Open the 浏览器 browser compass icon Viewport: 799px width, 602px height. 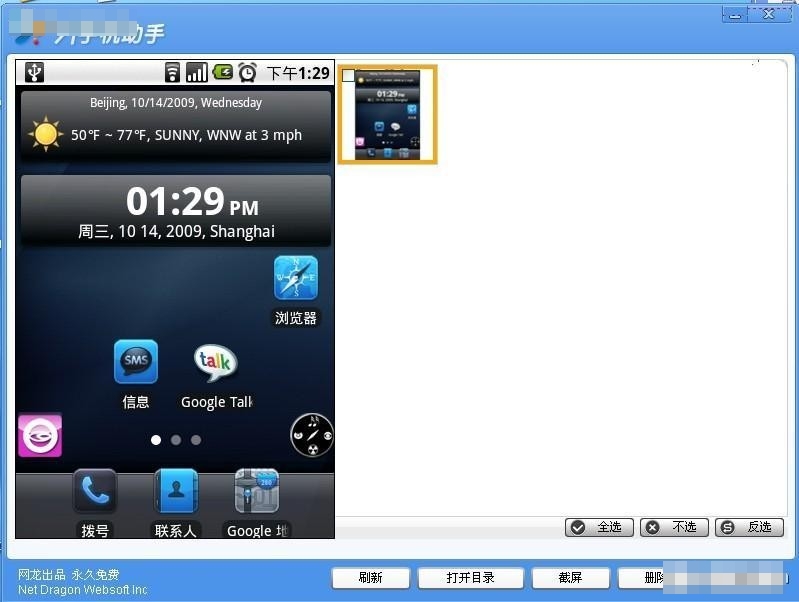296,278
